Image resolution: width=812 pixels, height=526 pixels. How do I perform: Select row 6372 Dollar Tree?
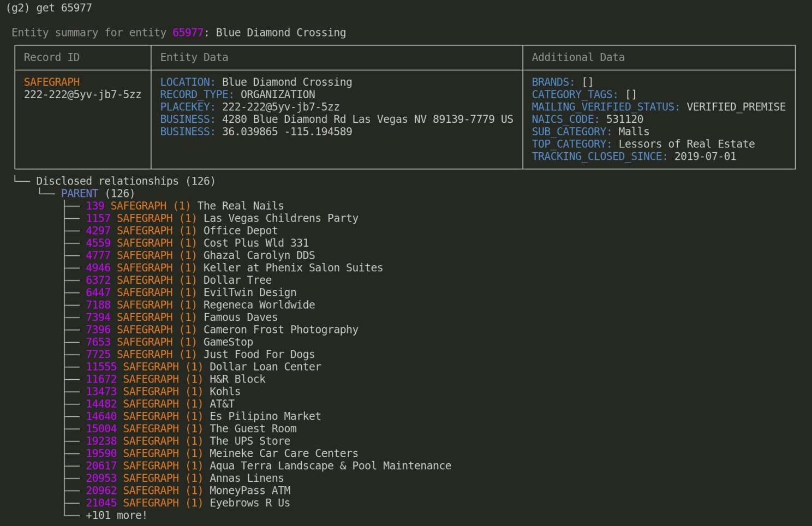[178, 280]
